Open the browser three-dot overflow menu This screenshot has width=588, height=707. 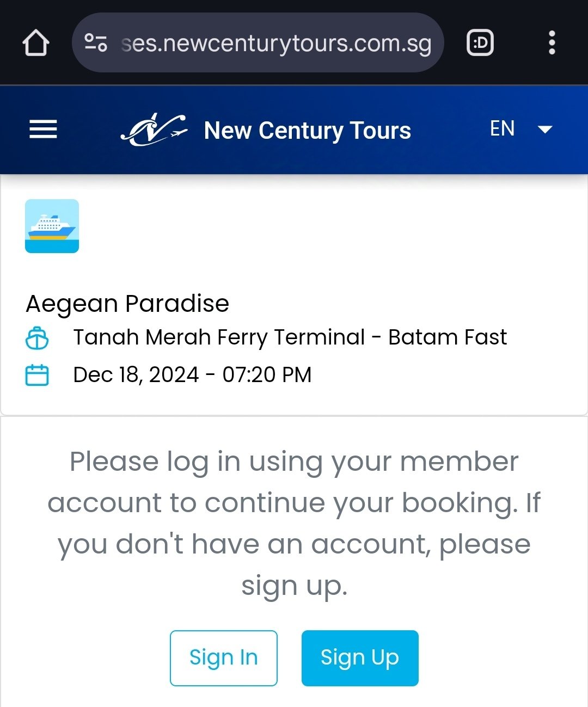[x=552, y=42]
